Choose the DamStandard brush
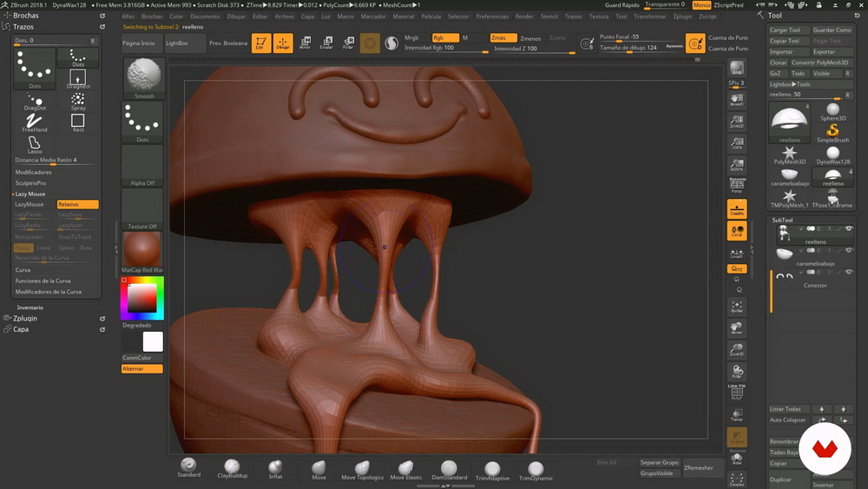868x489 pixels. pyautogui.click(x=449, y=469)
